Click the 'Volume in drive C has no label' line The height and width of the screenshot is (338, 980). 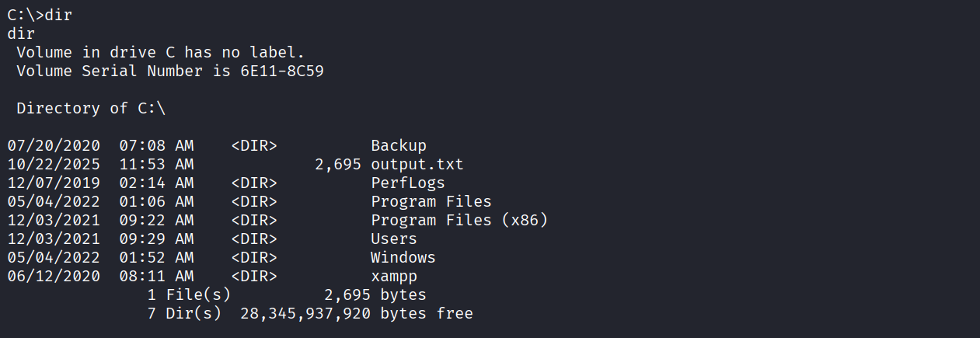click(160, 52)
